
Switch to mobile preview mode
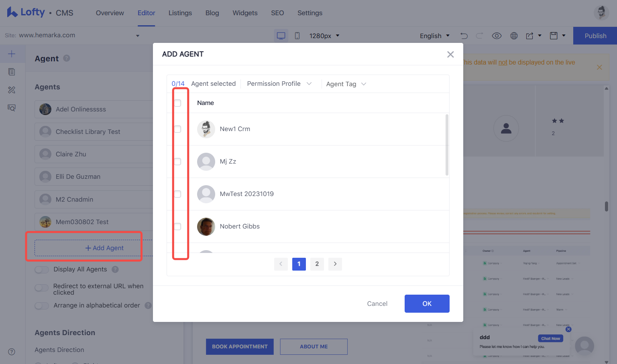(x=297, y=36)
